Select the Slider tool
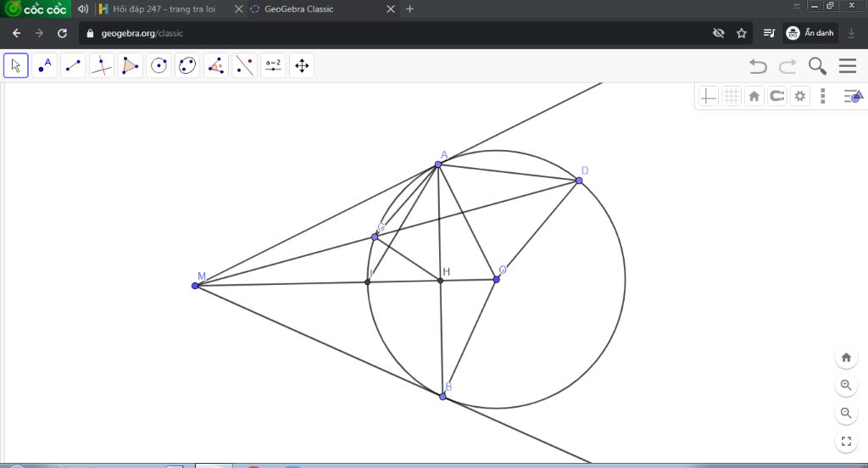 click(274, 66)
